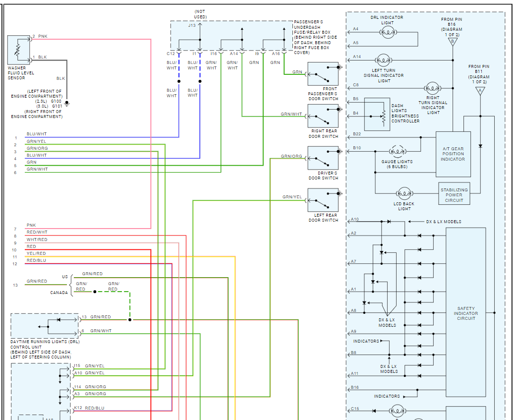Click the C12 connector label
517x420 pixels.
[x=171, y=54]
